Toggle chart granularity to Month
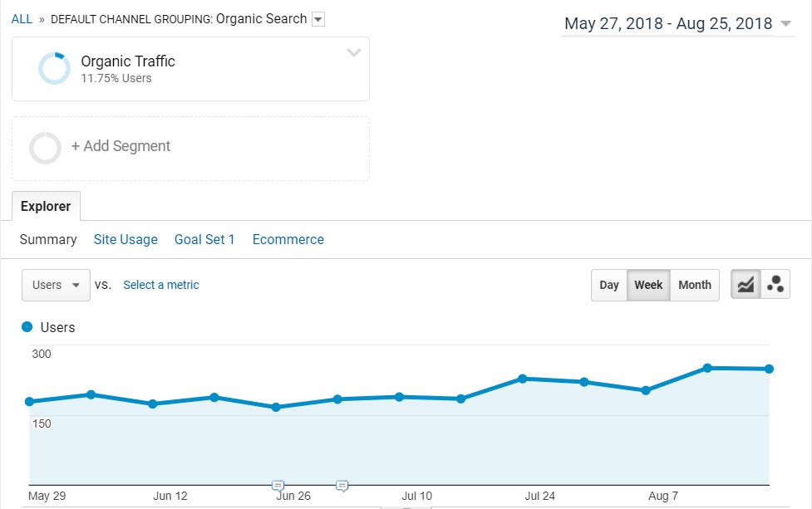 (694, 285)
